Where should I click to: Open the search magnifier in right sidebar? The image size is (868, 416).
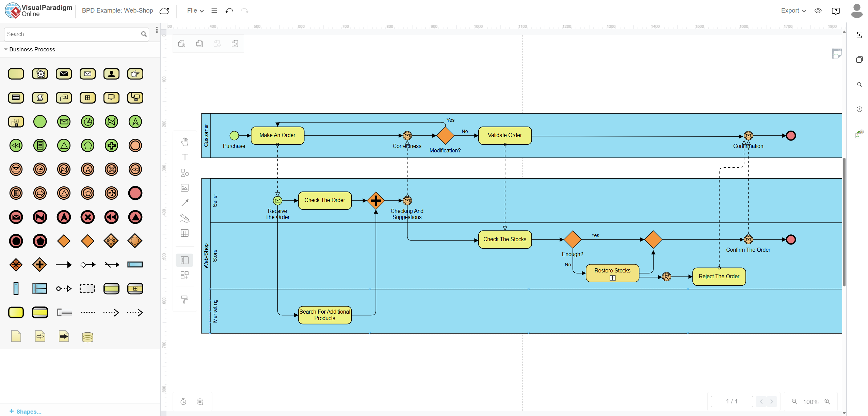tap(859, 84)
